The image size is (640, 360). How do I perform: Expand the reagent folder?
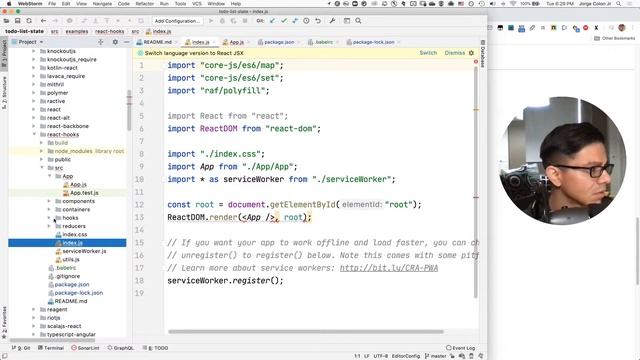tap(34, 309)
